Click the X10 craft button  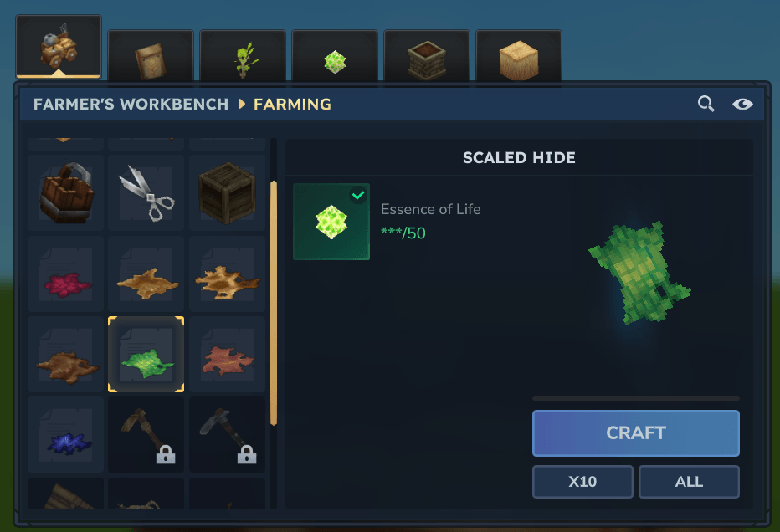click(582, 482)
